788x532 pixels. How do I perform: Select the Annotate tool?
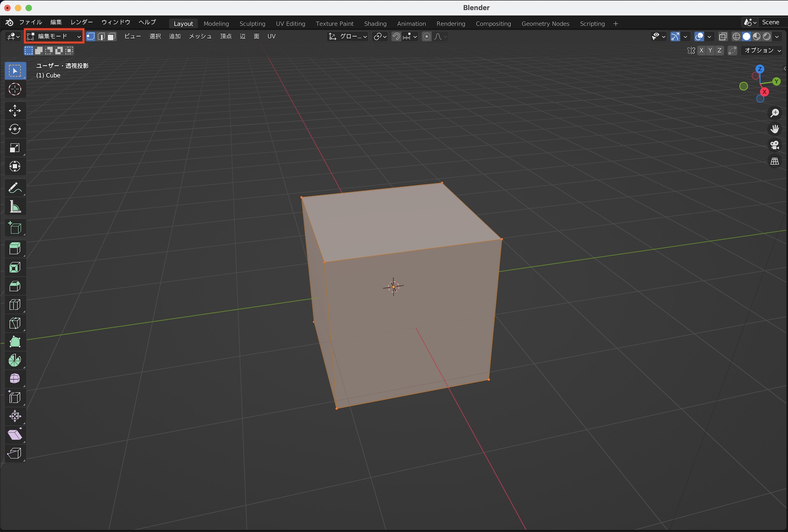coord(15,188)
